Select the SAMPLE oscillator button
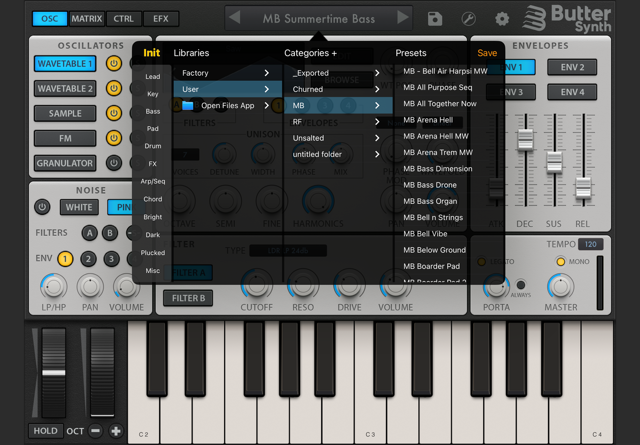640x445 pixels. coord(65,113)
